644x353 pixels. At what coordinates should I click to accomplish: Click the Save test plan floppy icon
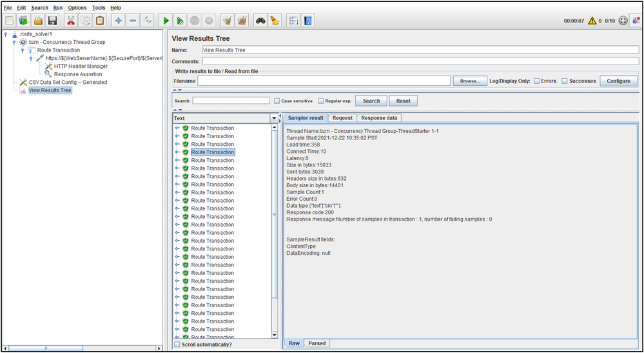[x=52, y=21]
